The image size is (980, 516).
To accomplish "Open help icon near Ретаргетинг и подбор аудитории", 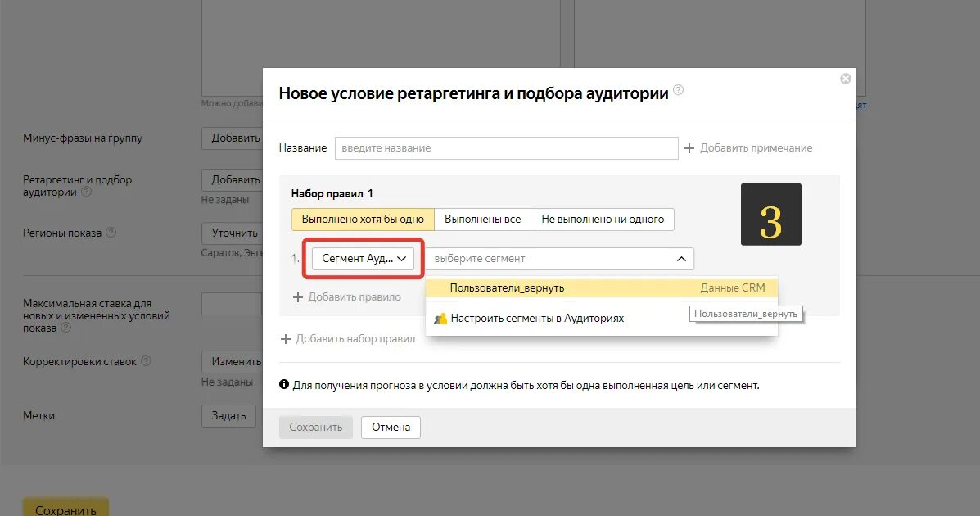I will coord(87,192).
